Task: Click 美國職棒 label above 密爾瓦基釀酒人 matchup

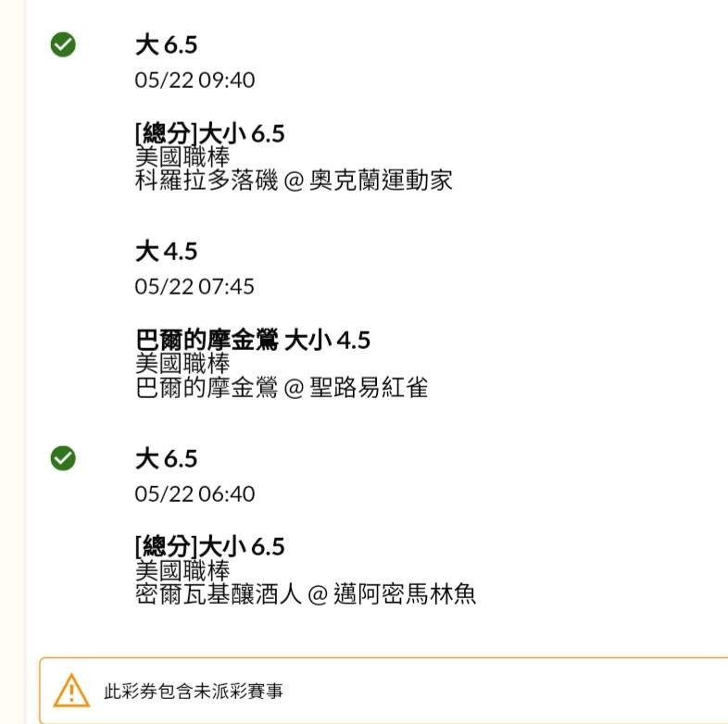Action: [182, 570]
